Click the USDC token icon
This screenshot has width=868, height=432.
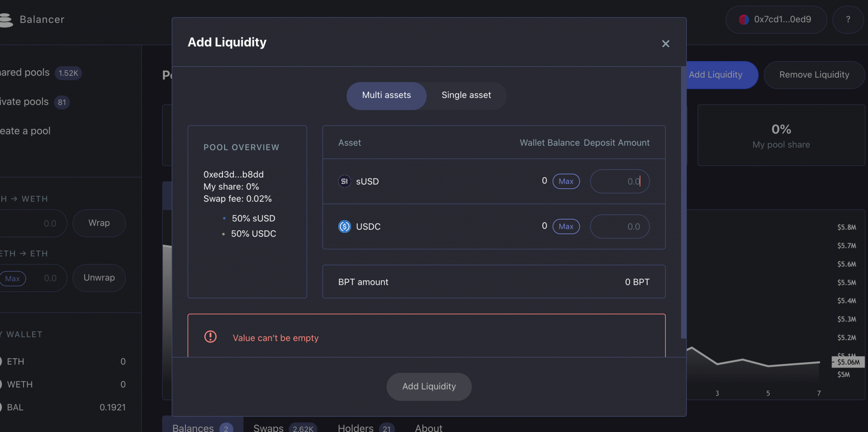click(345, 226)
